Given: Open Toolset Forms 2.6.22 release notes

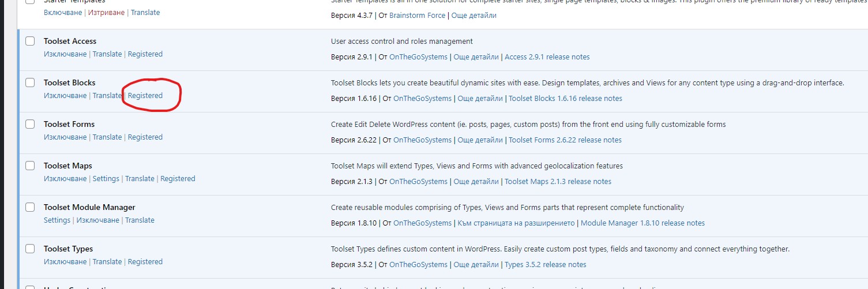Looking at the screenshot, I should 565,140.
